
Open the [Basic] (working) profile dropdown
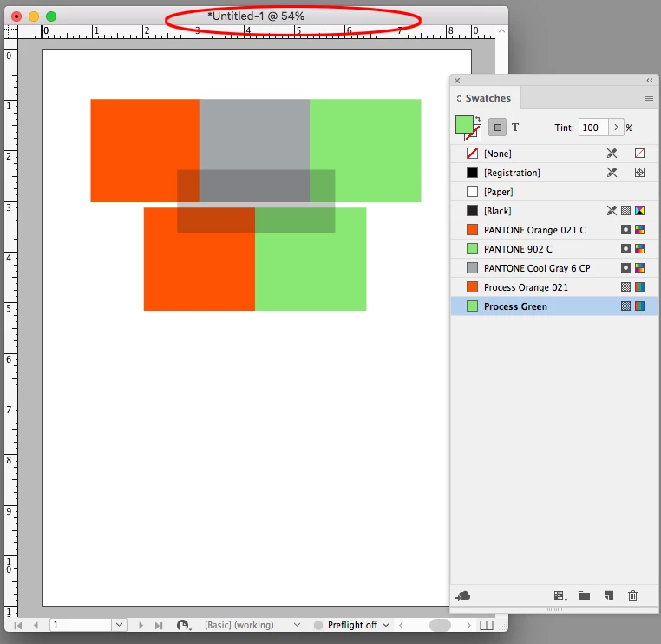pos(297,625)
